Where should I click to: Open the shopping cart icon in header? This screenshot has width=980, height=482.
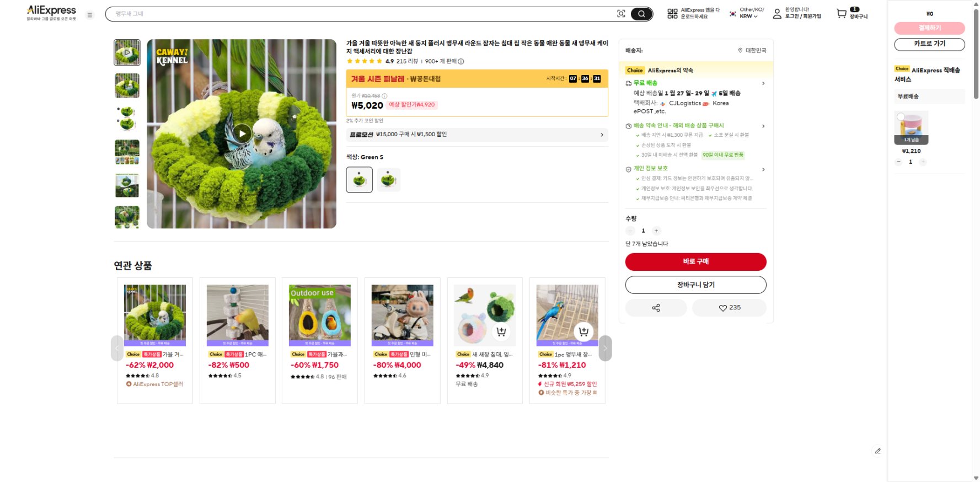coord(842,13)
